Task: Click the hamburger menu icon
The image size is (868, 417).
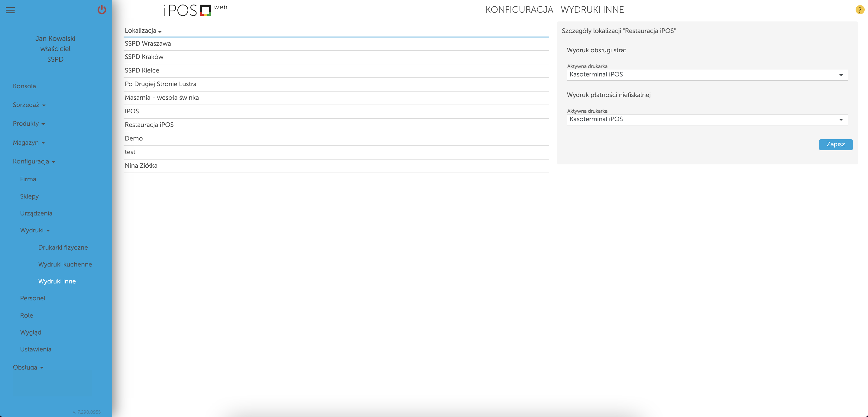Action: click(x=10, y=10)
